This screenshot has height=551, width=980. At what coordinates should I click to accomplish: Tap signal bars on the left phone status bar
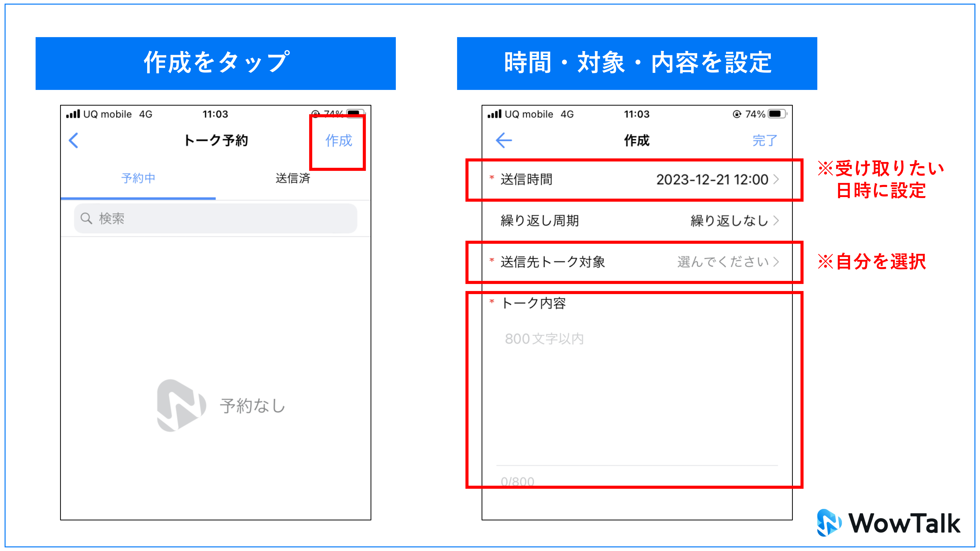[x=73, y=114]
